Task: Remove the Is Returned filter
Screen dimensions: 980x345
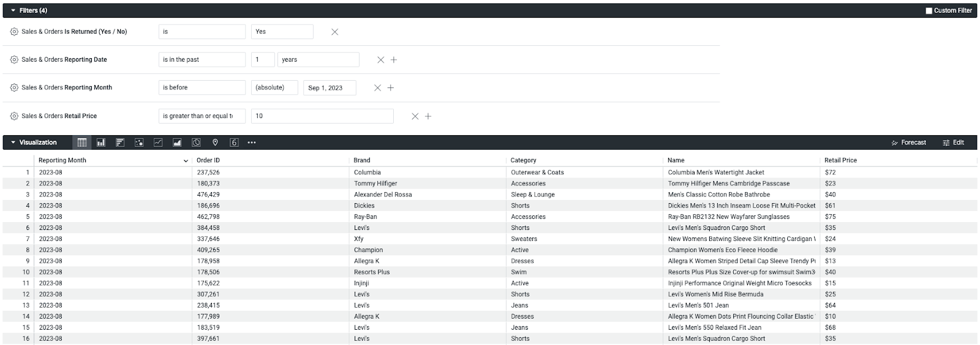Action: (x=334, y=32)
